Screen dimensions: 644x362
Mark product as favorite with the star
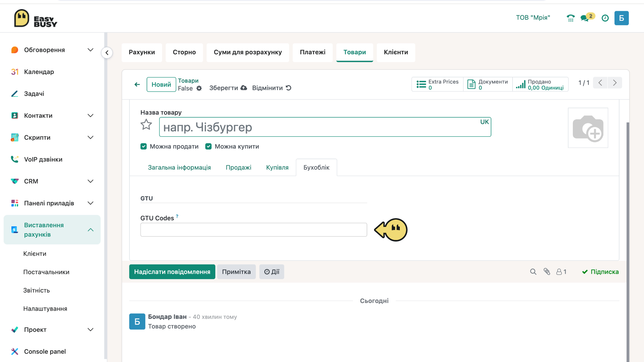[146, 125]
